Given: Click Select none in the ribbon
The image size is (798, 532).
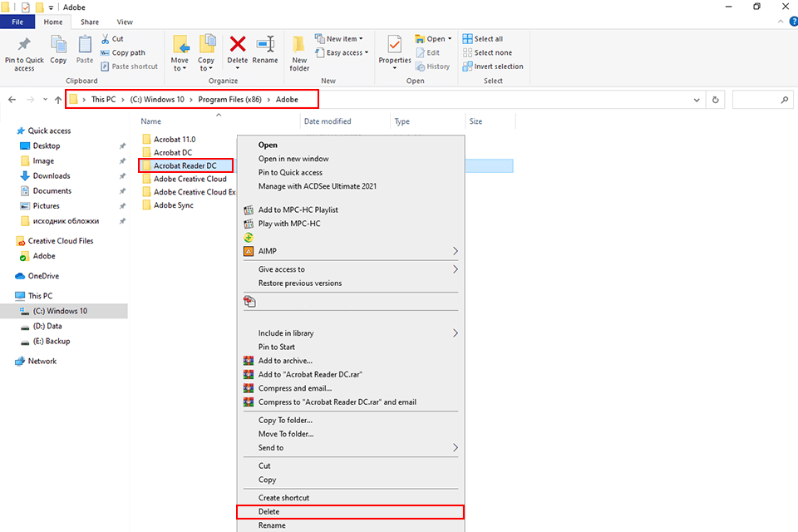Looking at the screenshot, I should 487,52.
